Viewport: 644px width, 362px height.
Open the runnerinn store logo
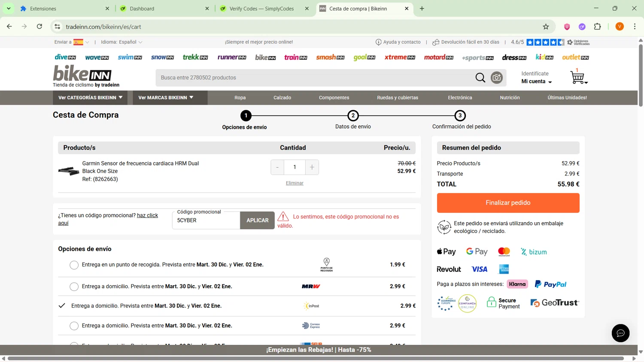pyautogui.click(x=232, y=57)
